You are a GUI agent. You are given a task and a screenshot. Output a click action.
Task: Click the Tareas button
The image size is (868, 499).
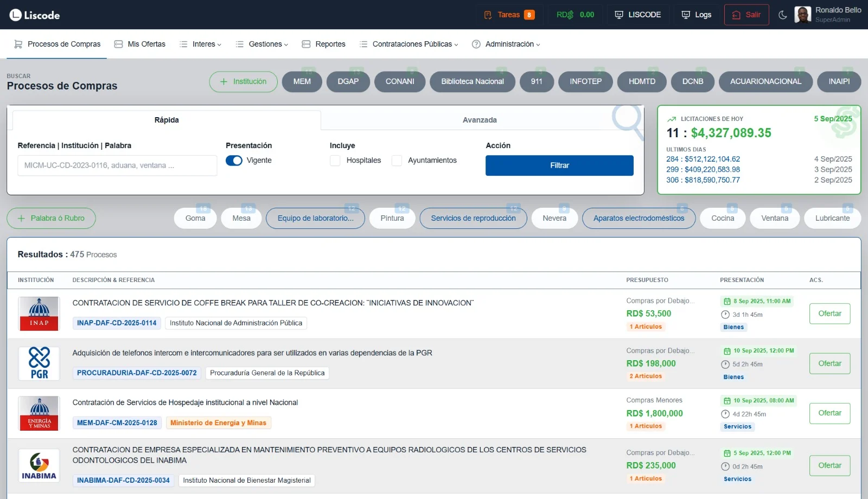509,15
